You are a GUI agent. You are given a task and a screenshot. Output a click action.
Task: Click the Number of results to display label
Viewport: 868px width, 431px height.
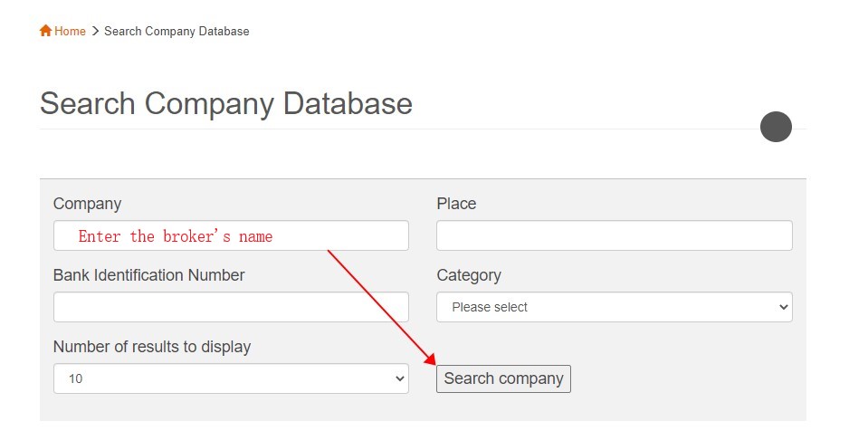coord(152,347)
